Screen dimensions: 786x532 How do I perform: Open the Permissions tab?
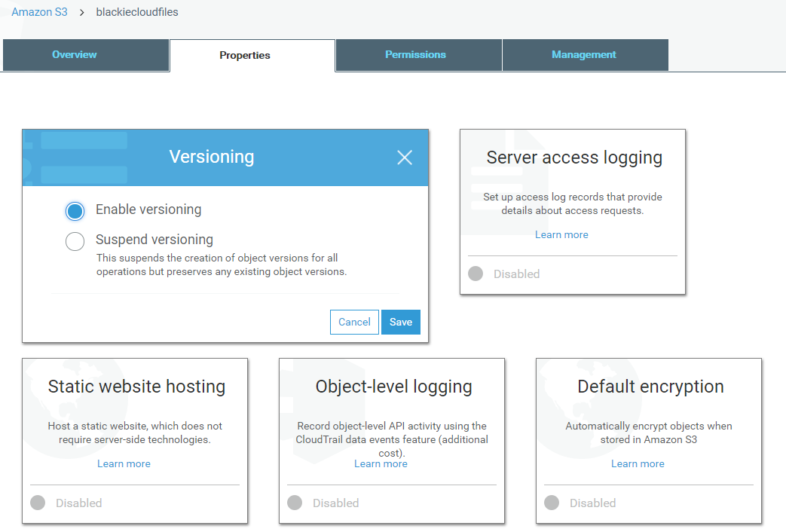click(x=415, y=55)
